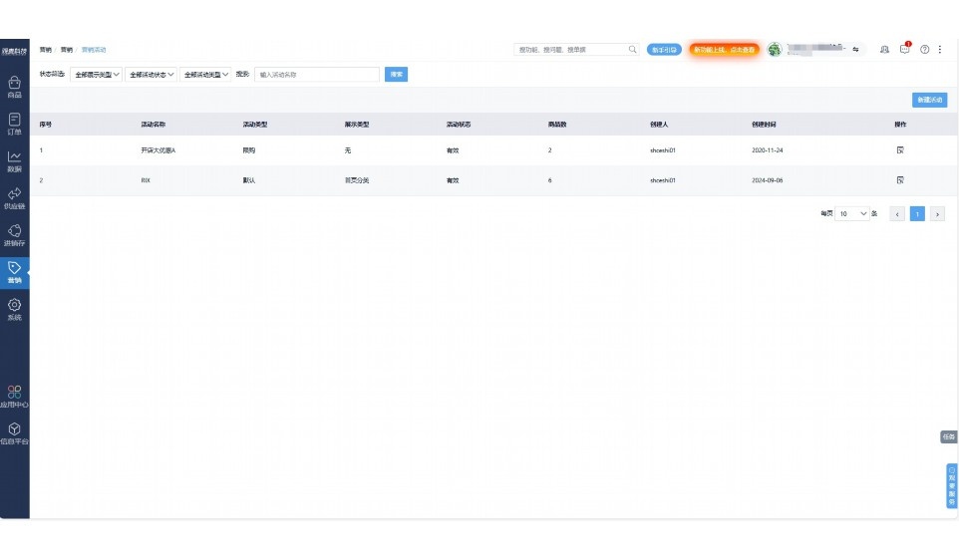Expand the 全部展示类型 dropdown filter
Image resolution: width=959 pixels, height=560 pixels.
coord(97,75)
